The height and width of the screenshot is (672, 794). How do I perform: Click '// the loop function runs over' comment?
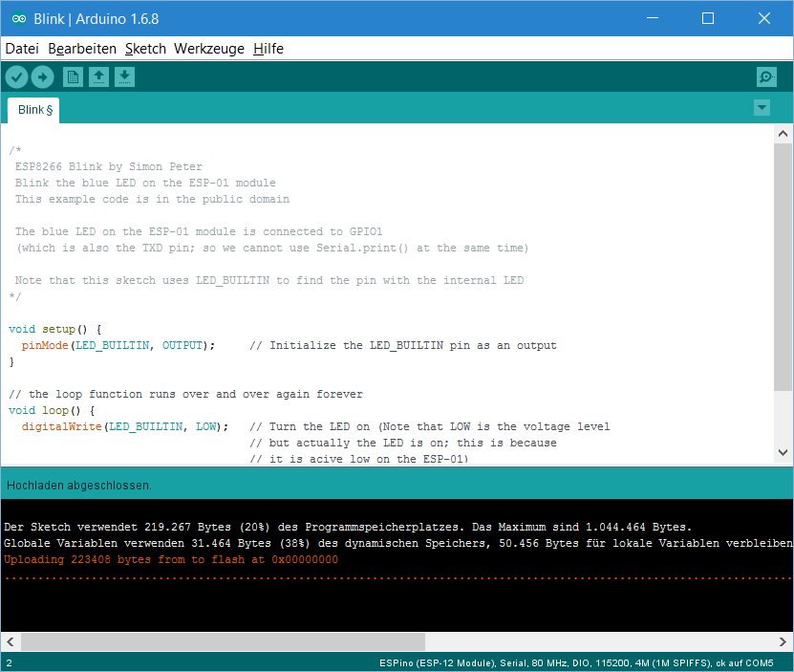point(186,394)
